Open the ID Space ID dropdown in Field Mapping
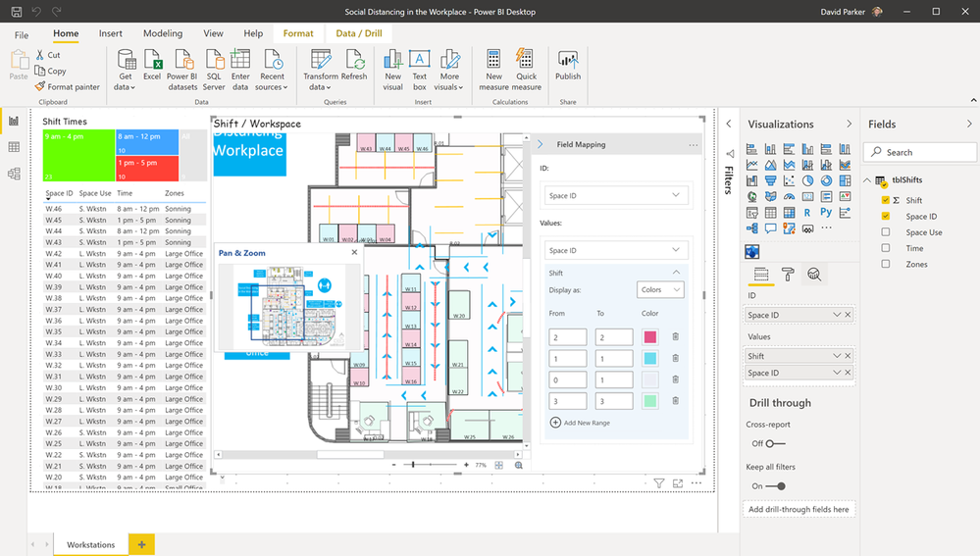The height and width of the screenshot is (556, 980). [x=616, y=195]
